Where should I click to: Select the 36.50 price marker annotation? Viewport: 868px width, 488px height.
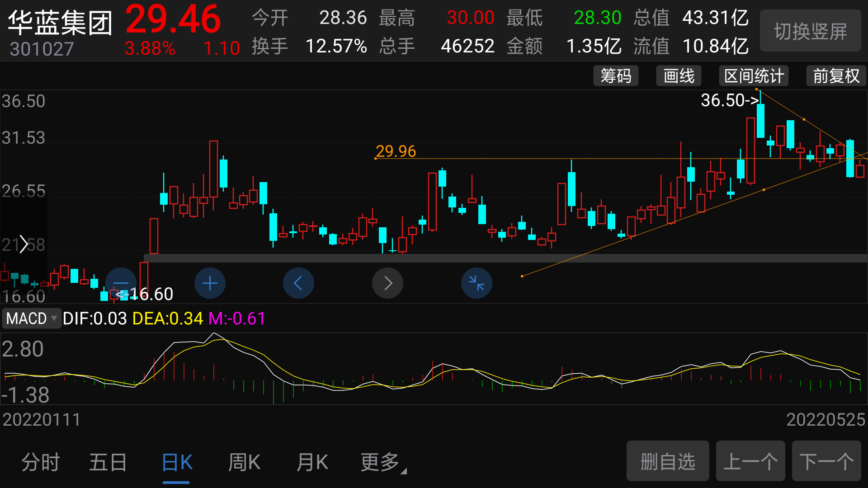coord(729,101)
